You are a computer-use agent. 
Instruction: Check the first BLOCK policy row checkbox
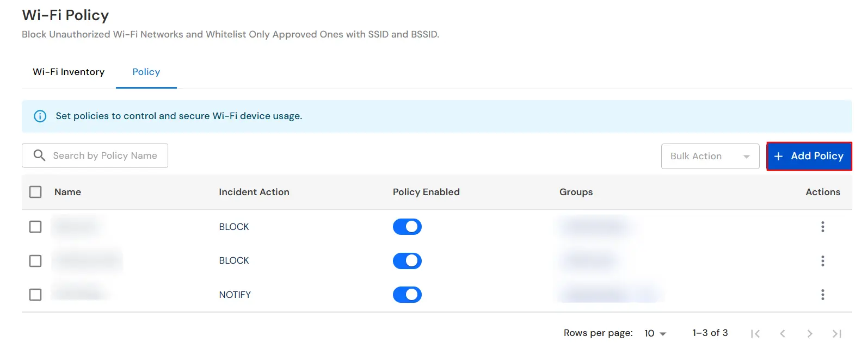[35, 227]
